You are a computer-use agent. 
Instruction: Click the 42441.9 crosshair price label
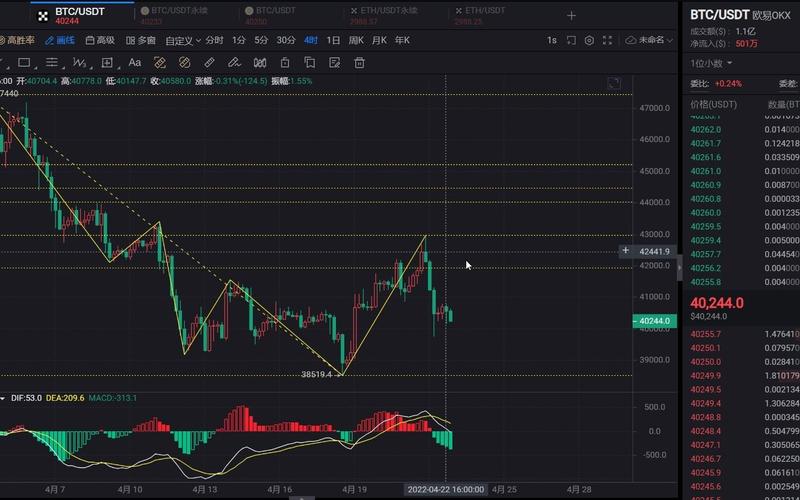coord(654,251)
